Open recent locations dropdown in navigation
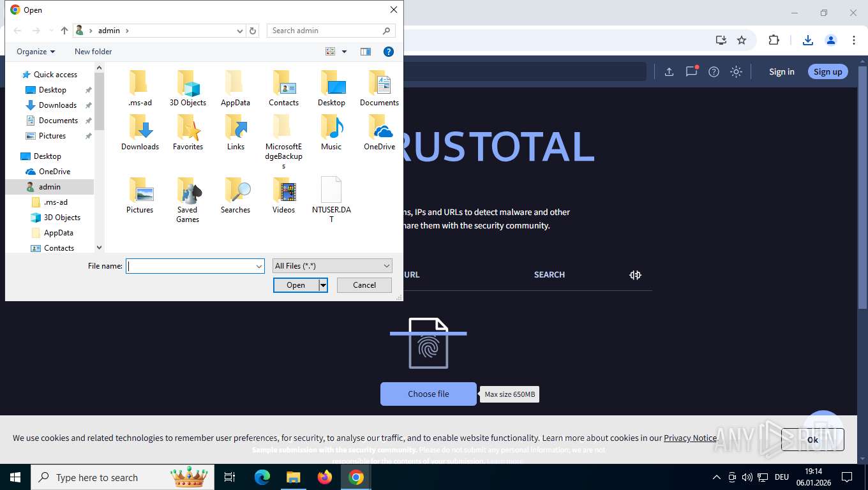The height and width of the screenshot is (490, 868). pyautogui.click(x=50, y=31)
